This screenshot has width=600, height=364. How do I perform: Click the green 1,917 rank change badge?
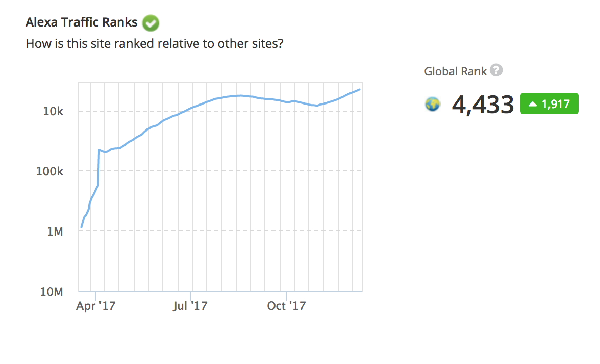tap(549, 103)
